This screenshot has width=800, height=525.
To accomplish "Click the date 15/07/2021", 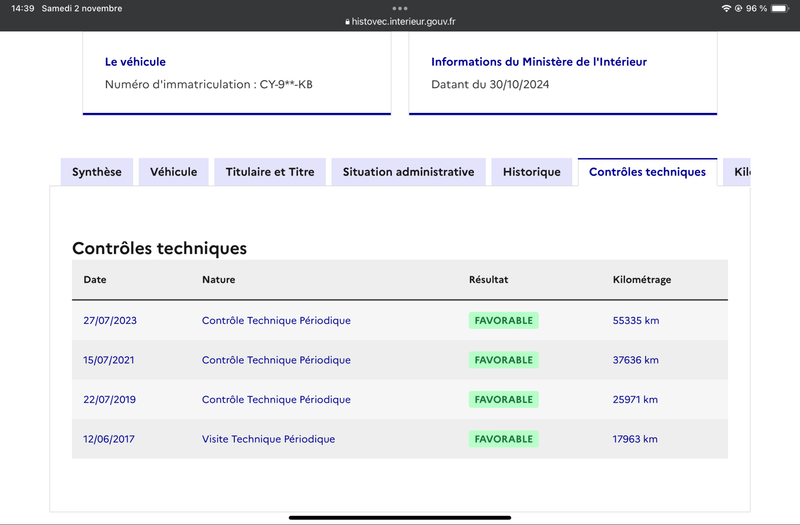I will (109, 360).
